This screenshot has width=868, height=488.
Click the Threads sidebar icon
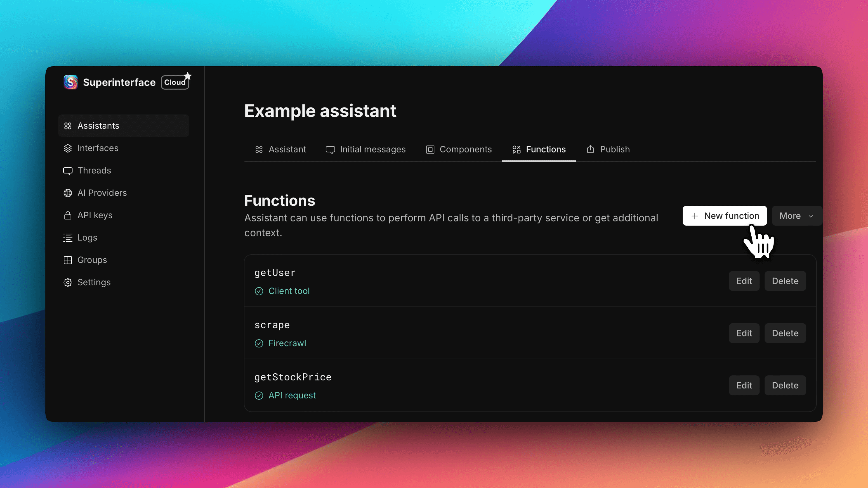(67, 170)
